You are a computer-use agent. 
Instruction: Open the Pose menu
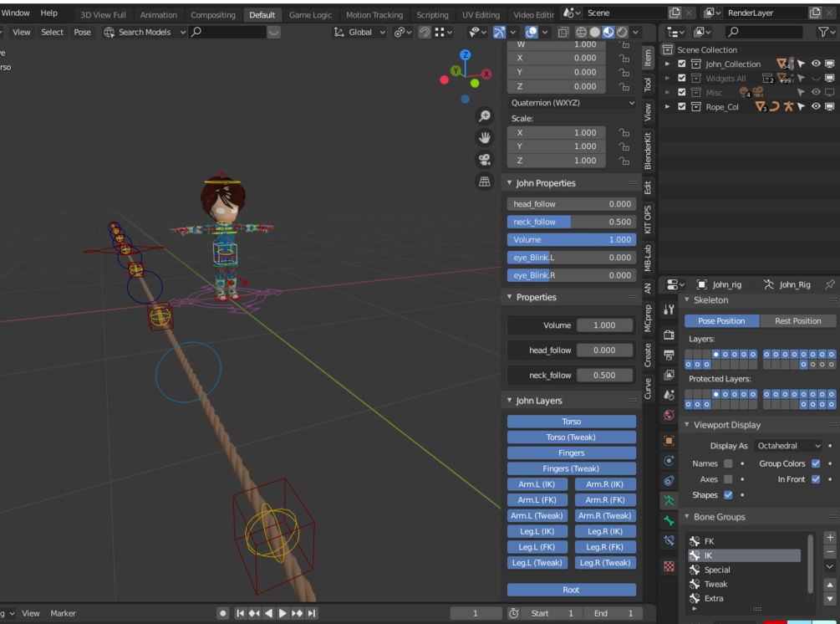coord(82,32)
